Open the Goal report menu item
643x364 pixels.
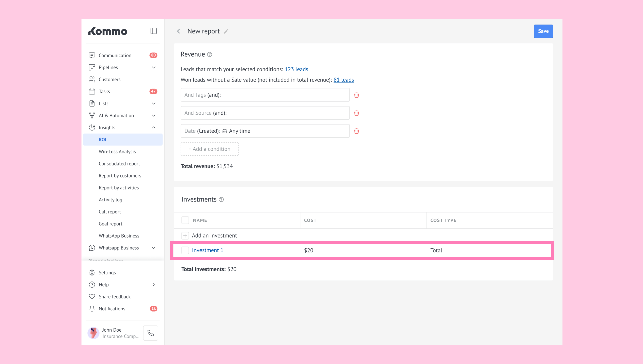point(110,224)
